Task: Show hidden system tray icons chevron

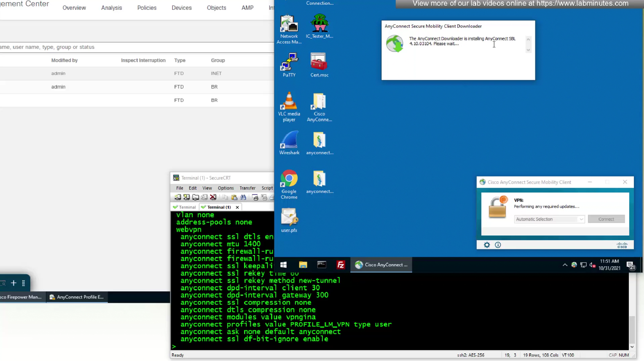Action: click(565, 265)
